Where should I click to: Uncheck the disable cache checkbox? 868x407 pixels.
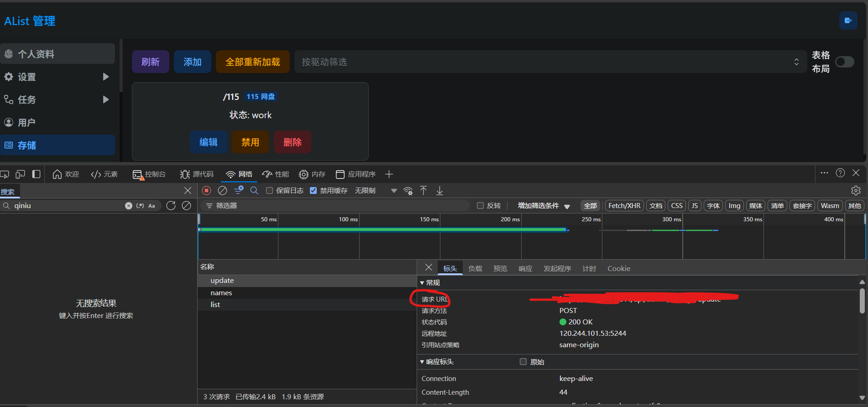(x=314, y=191)
